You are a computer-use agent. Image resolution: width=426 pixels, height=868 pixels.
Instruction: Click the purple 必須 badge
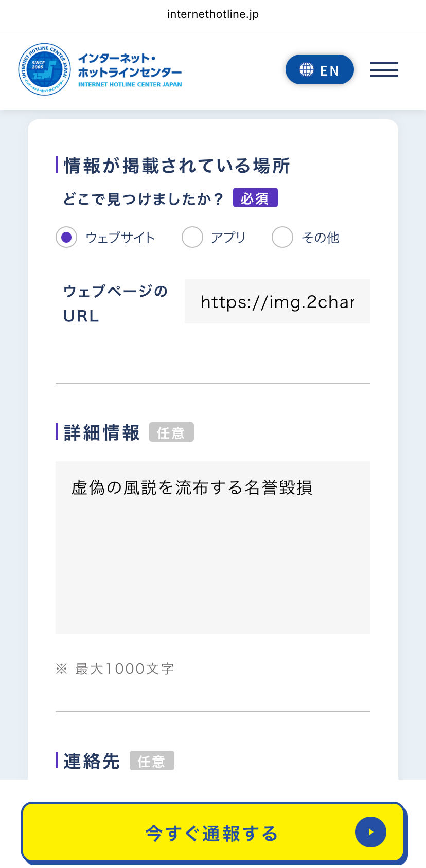(x=255, y=197)
